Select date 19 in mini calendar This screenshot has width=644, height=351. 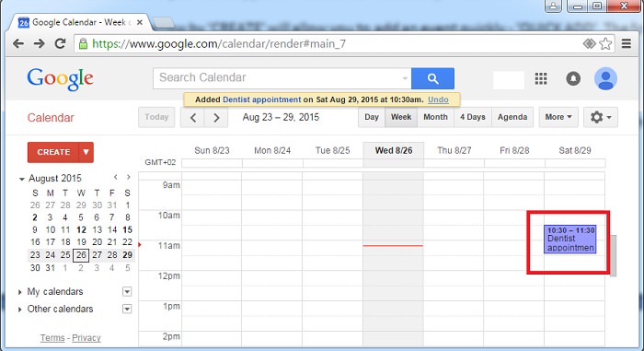[x=81, y=242]
